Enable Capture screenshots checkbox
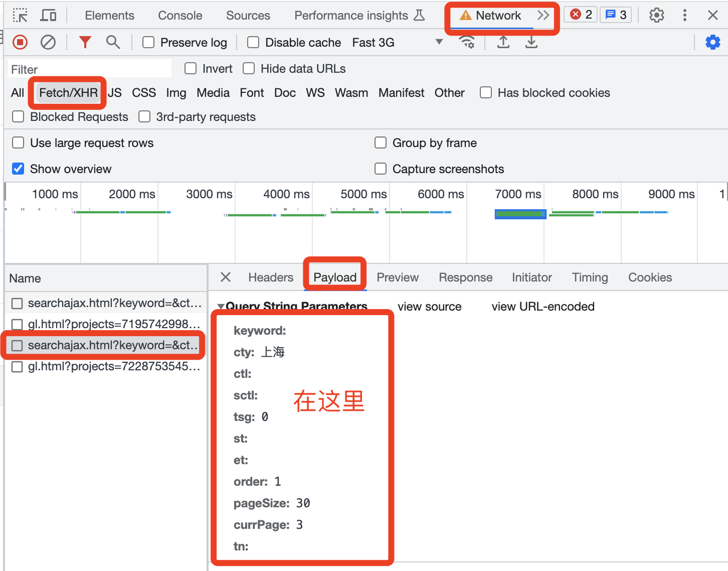728x571 pixels. 381,169
